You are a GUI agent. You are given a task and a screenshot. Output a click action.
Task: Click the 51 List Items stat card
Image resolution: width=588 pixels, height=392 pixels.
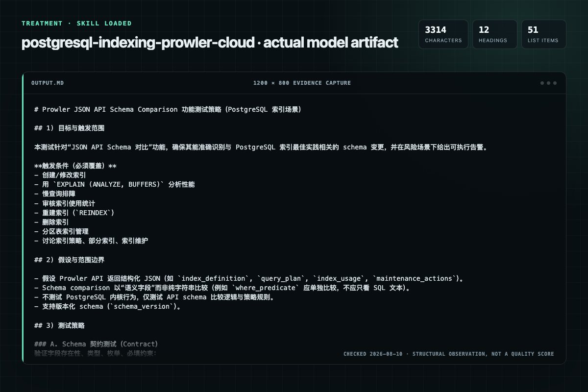coord(543,34)
